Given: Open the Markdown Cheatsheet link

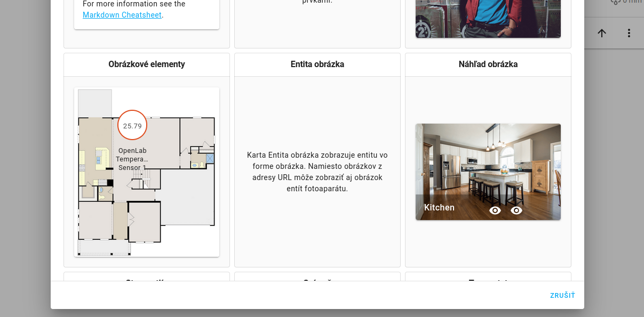Looking at the screenshot, I should [x=122, y=15].
